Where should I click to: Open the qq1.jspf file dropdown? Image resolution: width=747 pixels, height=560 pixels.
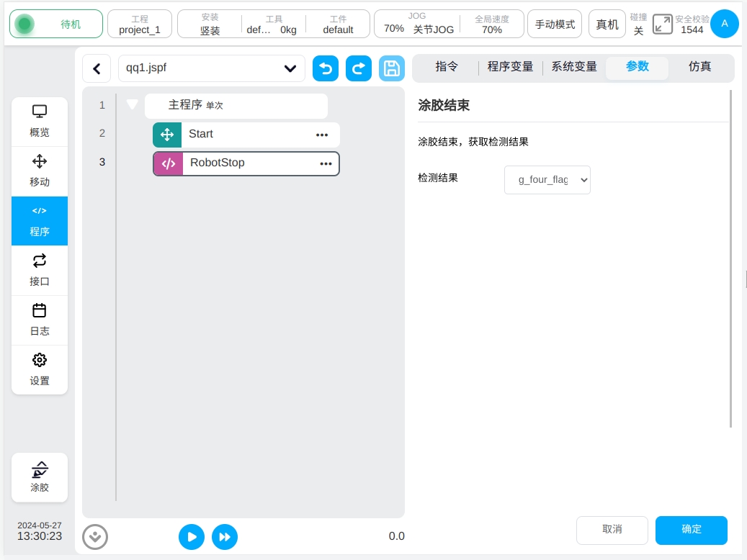point(211,68)
